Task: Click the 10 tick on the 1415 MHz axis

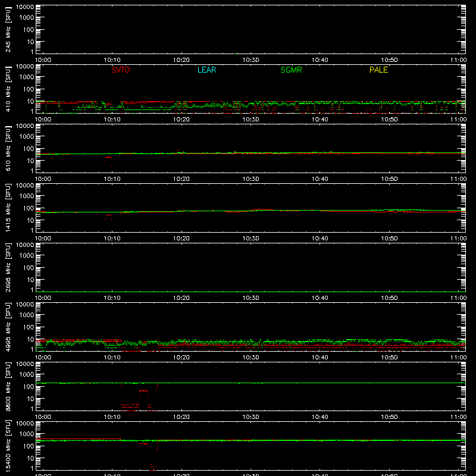Action: point(31,220)
